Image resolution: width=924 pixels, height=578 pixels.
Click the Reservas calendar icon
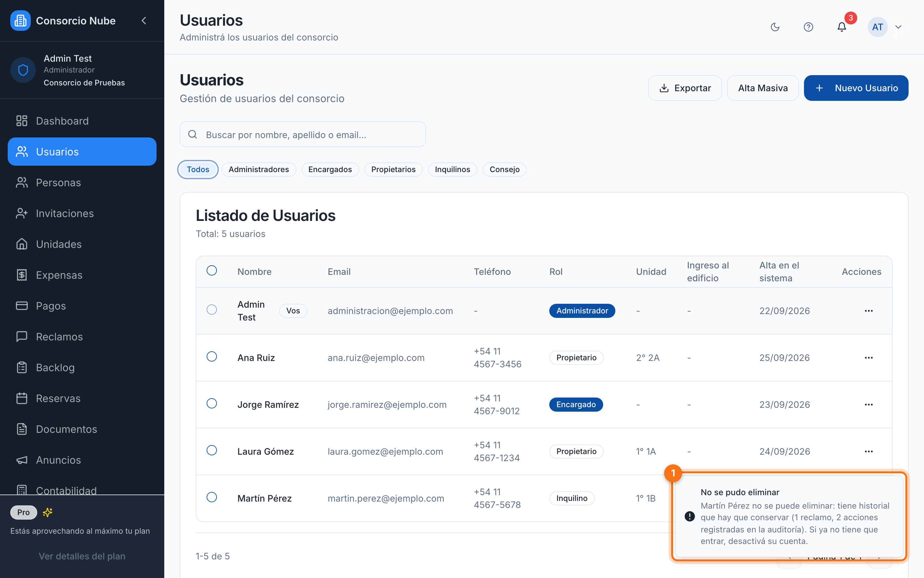(x=22, y=398)
